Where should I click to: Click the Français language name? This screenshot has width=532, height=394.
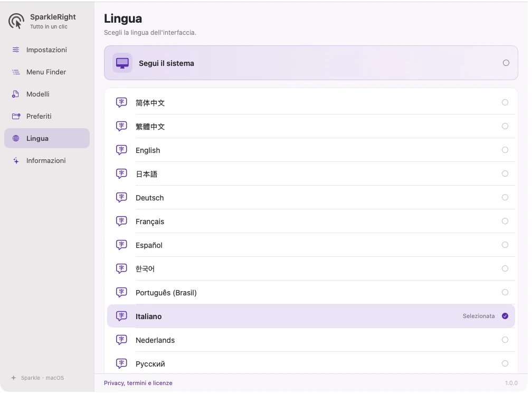click(150, 222)
